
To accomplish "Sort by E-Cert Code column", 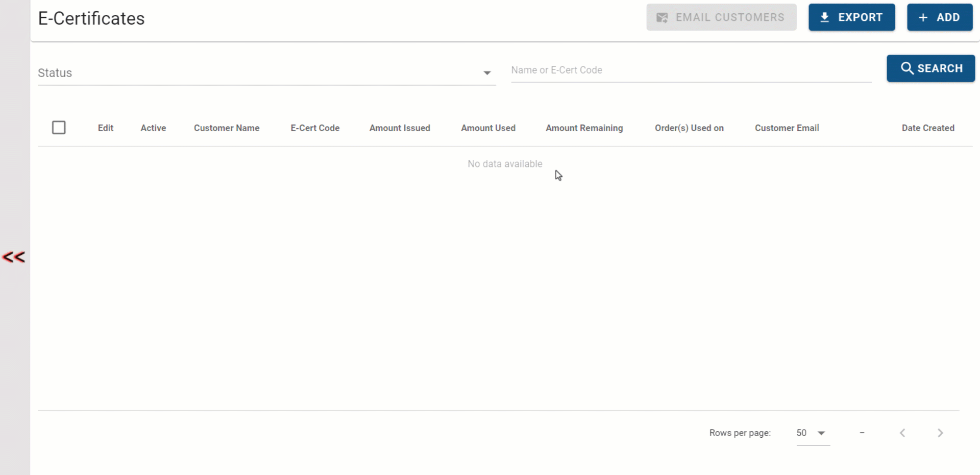I will [315, 128].
